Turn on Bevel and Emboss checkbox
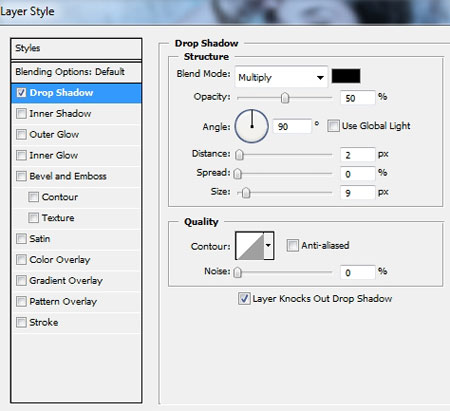Image resolution: width=450 pixels, height=411 pixels. pyautogui.click(x=21, y=176)
